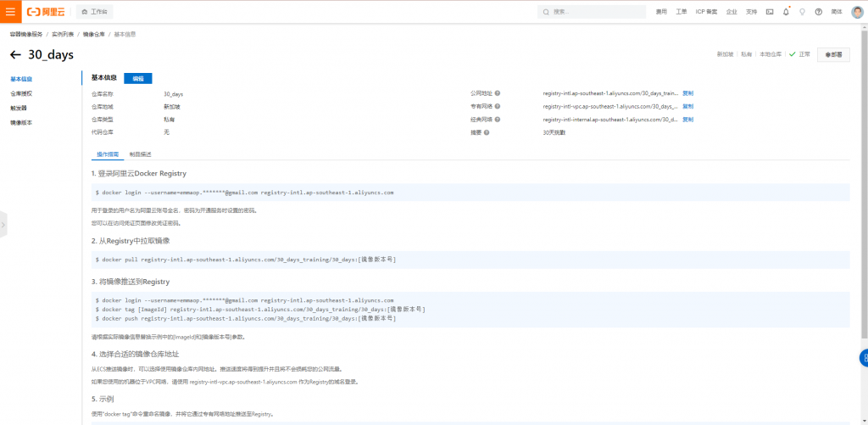The width and height of the screenshot is (868, 425).
Task: Expand the collapsed left side panel handle
Action: (3, 225)
